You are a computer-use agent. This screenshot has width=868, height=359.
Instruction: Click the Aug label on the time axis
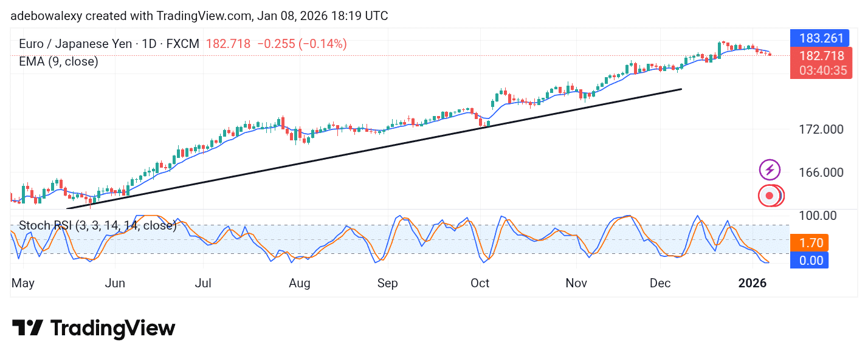pos(300,283)
